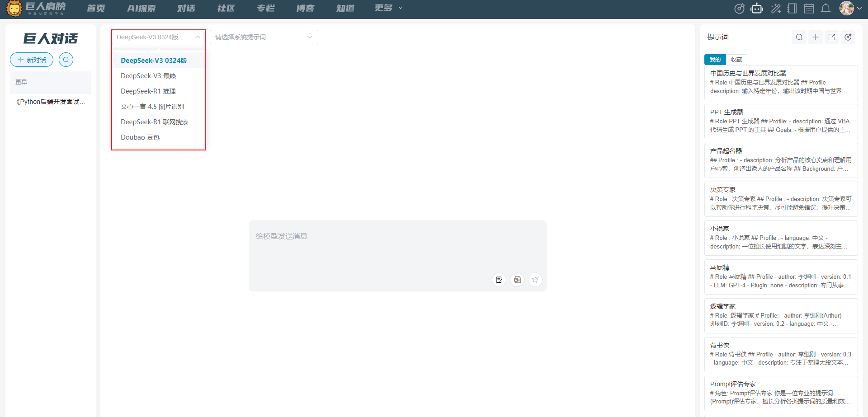Open PPT 生成器 prompt card
This screenshot has height=417, width=868.
point(781,122)
